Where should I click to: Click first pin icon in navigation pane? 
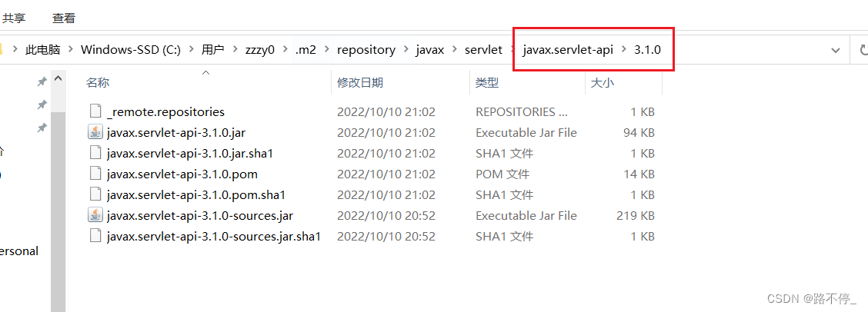(42, 82)
